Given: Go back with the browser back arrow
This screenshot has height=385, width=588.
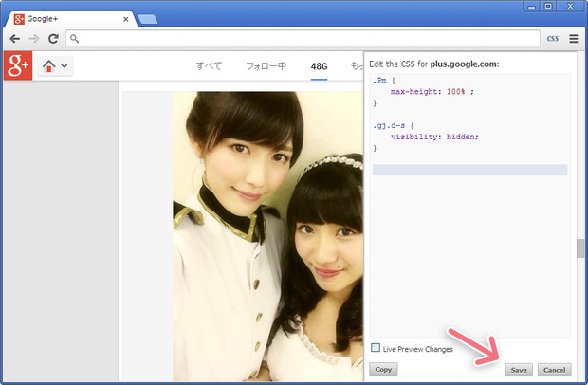Looking at the screenshot, I should click(15, 39).
